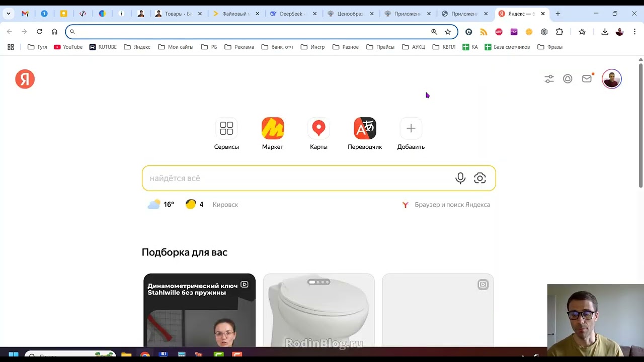Open the RUTUBE bookmark

tap(103, 47)
